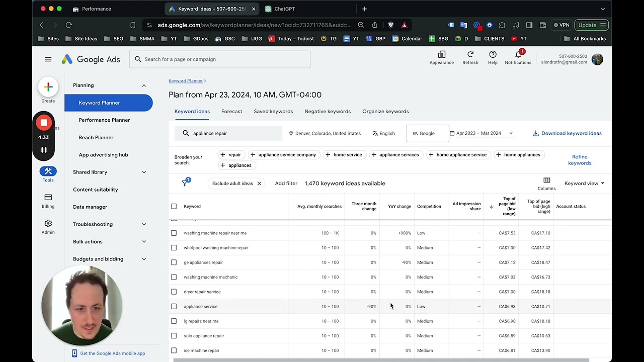Switch to the Negative keywords tab
644x362 pixels.
(x=328, y=112)
